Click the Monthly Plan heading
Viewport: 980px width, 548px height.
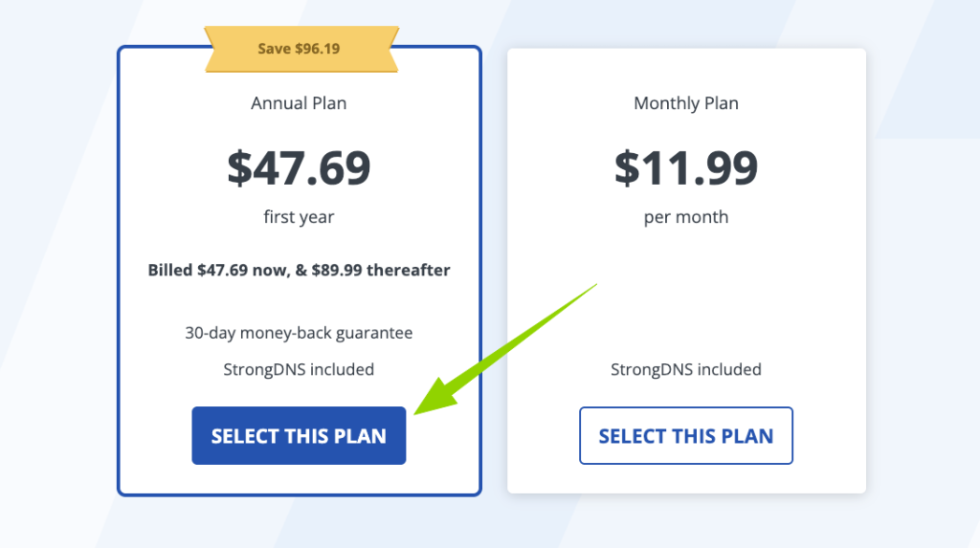[x=686, y=103]
